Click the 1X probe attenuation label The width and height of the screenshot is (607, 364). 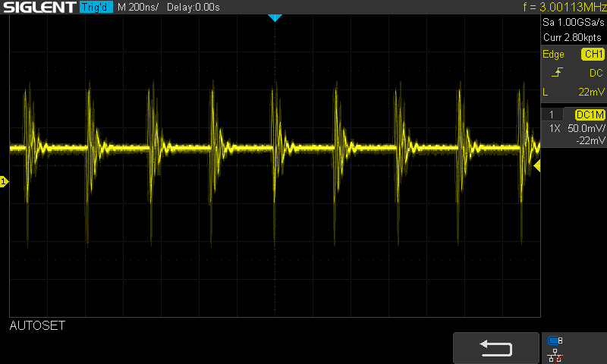tap(555, 128)
